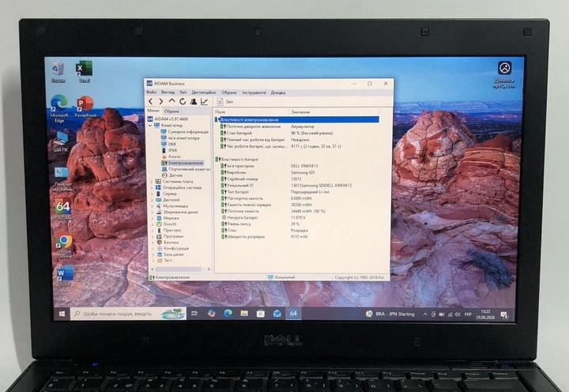Expand the Системна плата node
This screenshot has width=569, height=392.
click(x=152, y=182)
